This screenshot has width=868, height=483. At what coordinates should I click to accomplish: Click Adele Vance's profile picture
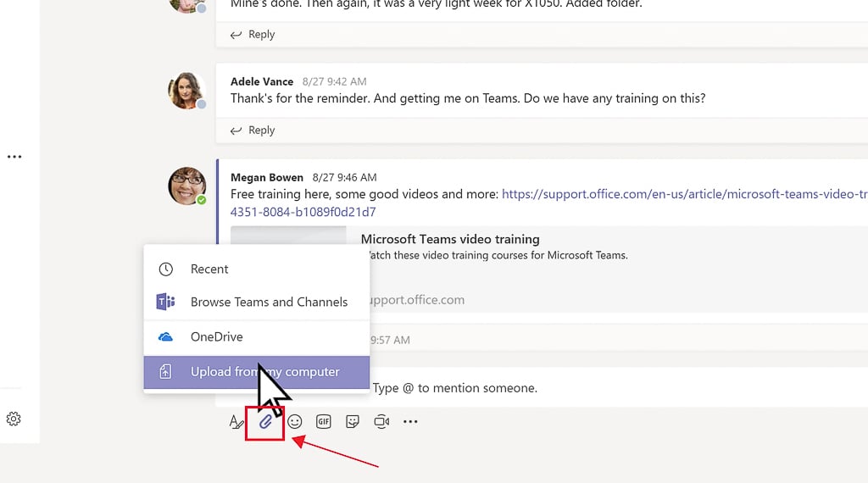187,91
